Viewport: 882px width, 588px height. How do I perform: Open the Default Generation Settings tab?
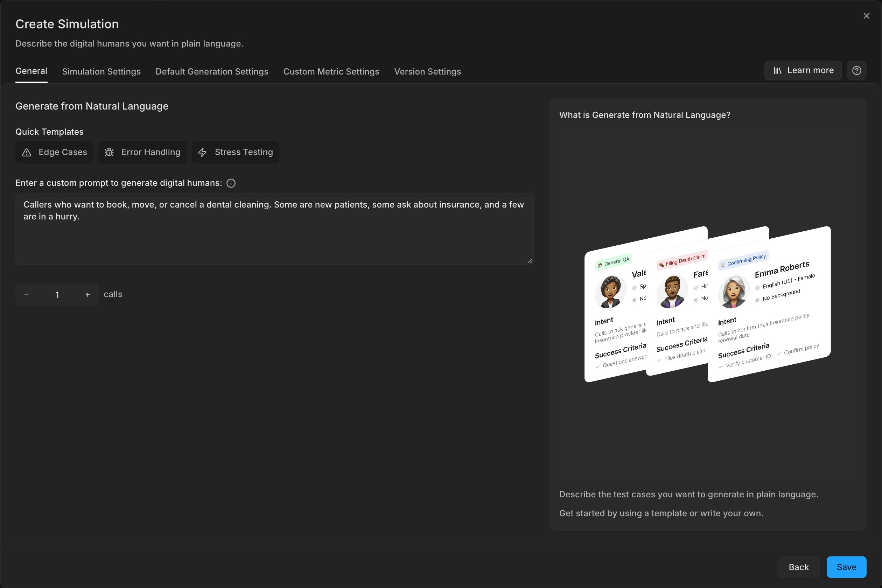(x=212, y=71)
